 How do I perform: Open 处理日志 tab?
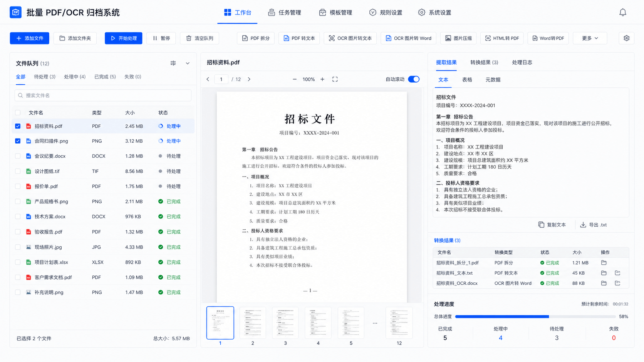(x=522, y=62)
